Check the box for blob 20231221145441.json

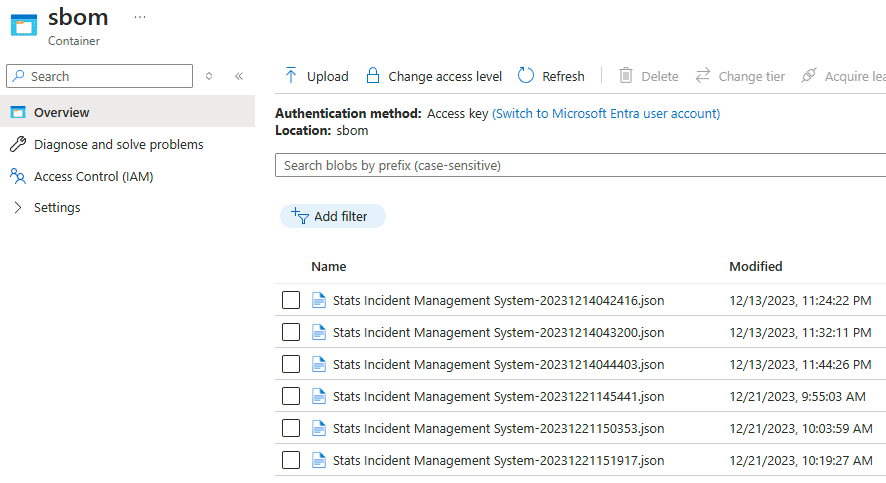point(291,396)
